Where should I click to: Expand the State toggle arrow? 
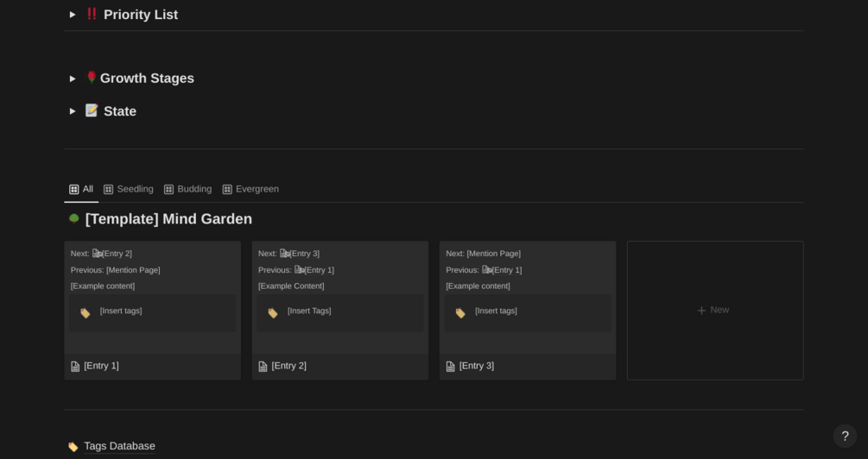(73, 111)
